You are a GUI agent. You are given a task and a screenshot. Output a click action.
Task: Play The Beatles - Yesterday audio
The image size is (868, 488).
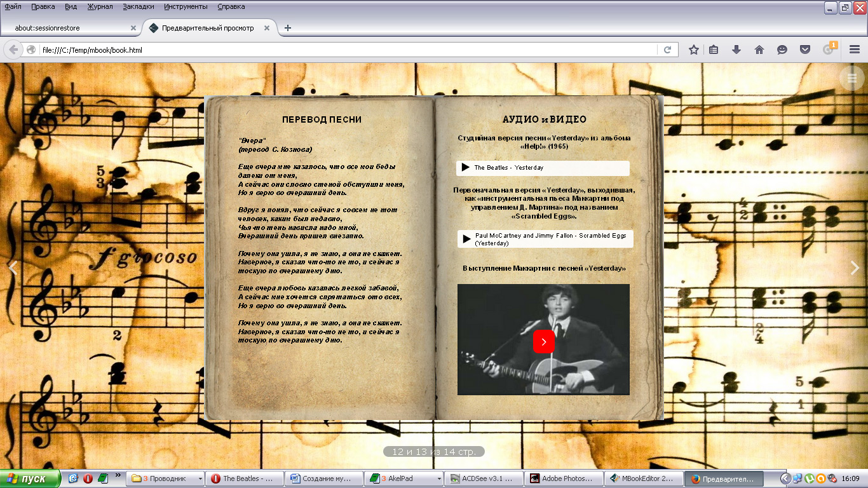click(466, 167)
